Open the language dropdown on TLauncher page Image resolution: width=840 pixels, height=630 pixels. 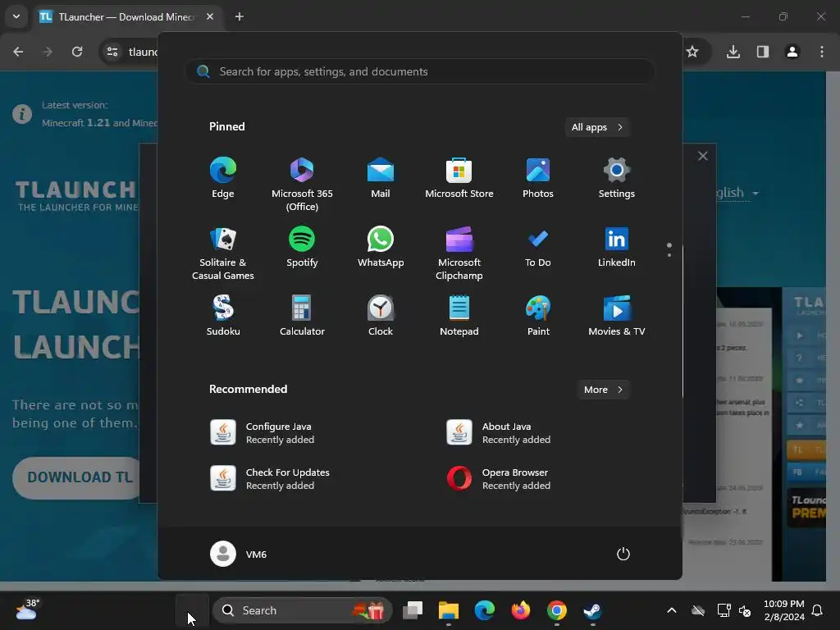[x=738, y=193]
